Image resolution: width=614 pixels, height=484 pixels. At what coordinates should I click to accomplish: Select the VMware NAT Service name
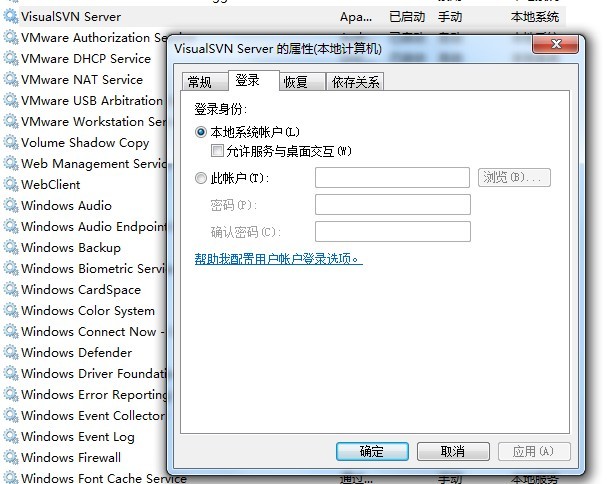[x=82, y=79]
